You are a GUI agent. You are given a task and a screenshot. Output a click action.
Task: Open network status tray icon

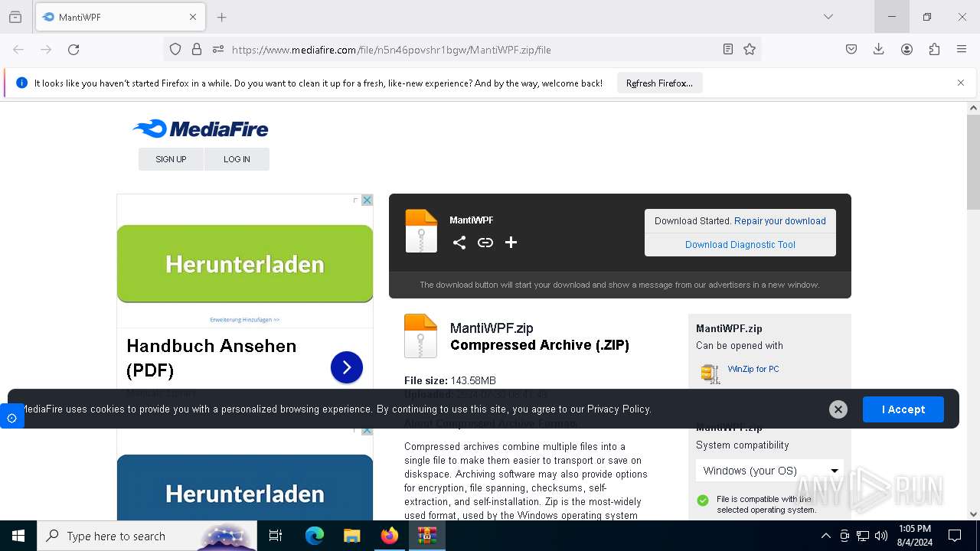pyautogui.click(x=863, y=536)
